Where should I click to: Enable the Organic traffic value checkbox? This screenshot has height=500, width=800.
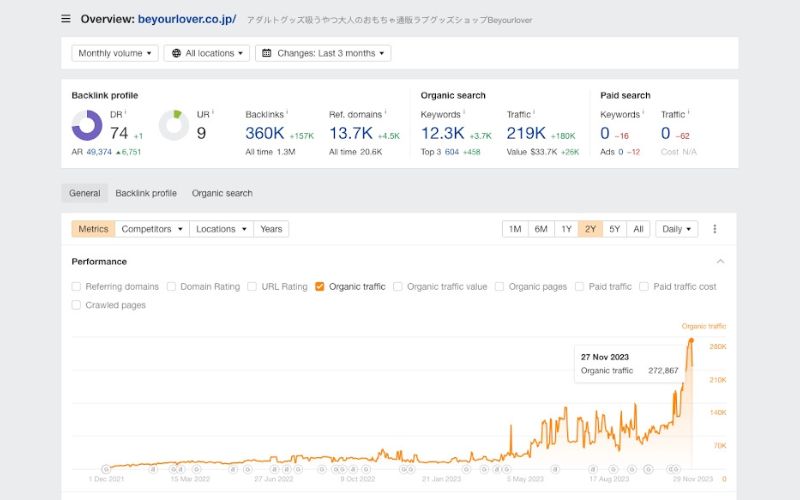click(x=397, y=287)
